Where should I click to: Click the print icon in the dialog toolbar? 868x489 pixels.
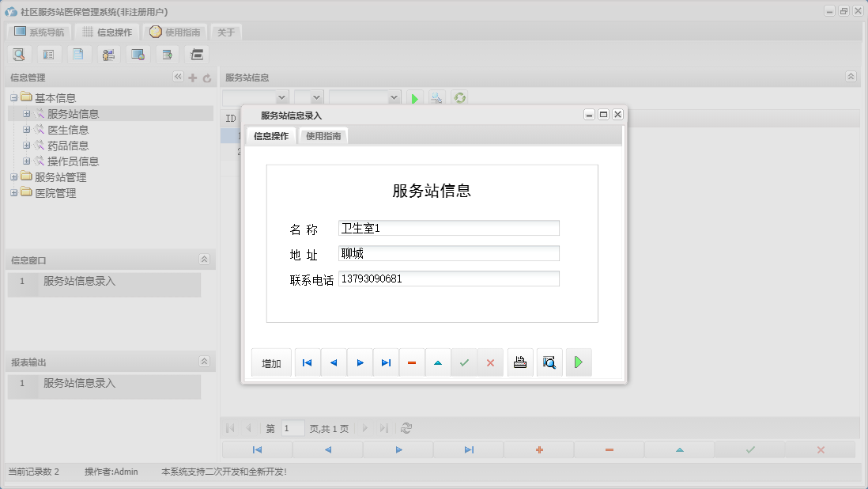click(519, 362)
